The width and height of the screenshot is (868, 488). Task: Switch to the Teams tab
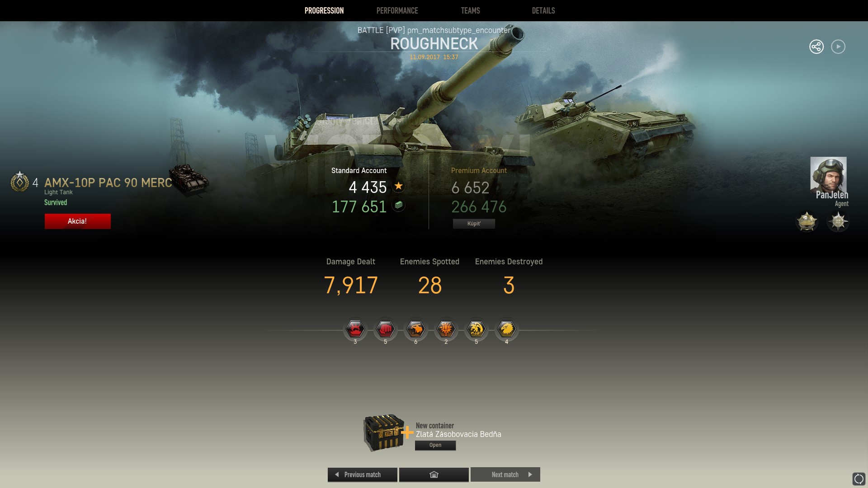click(x=470, y=10)
